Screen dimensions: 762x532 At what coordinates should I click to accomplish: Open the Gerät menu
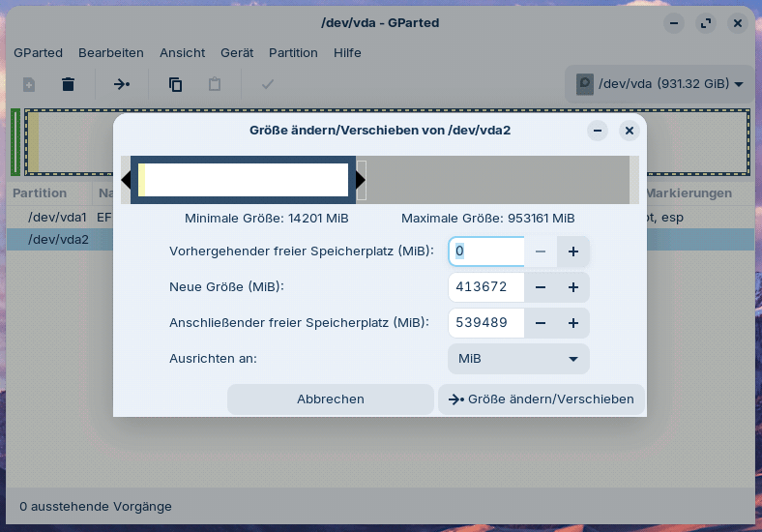[x=237, y=52]
